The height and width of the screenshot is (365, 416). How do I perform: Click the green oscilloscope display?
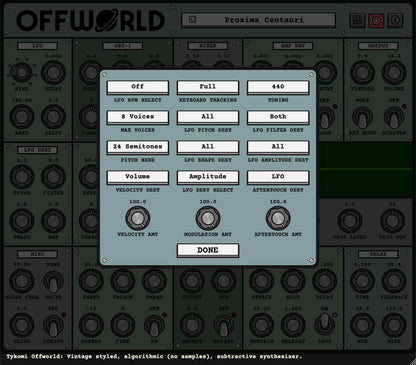point(364,170)
